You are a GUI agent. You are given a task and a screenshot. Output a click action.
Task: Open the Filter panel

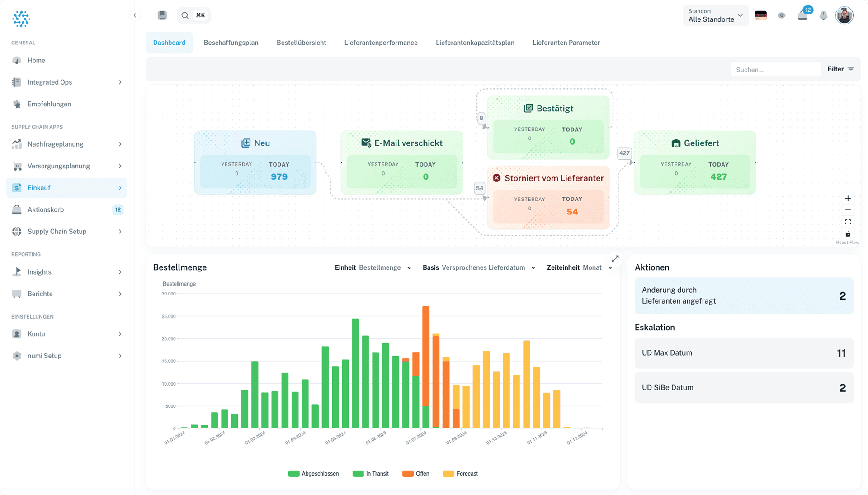click(x=840, y=69)
